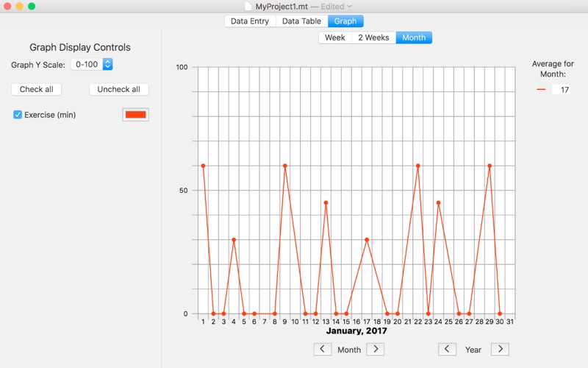Click the data point on day 9

pos(285,166)
